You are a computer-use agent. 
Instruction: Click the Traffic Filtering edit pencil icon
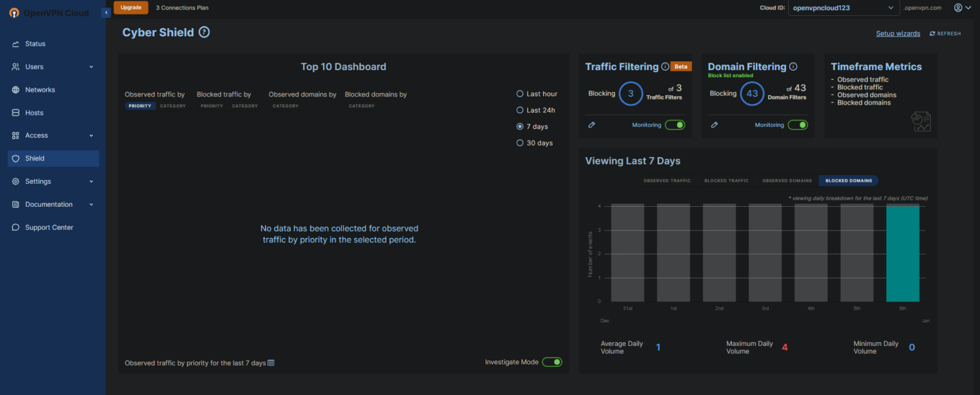tap(591, 125)
